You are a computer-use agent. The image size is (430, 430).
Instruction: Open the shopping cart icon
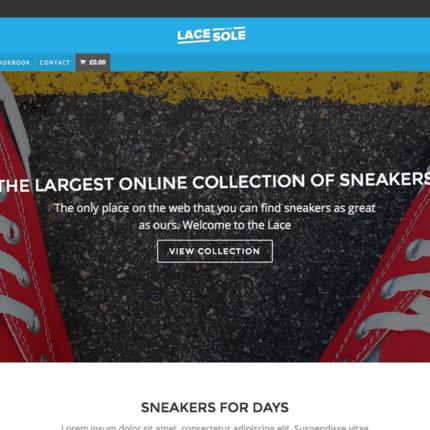83,62
